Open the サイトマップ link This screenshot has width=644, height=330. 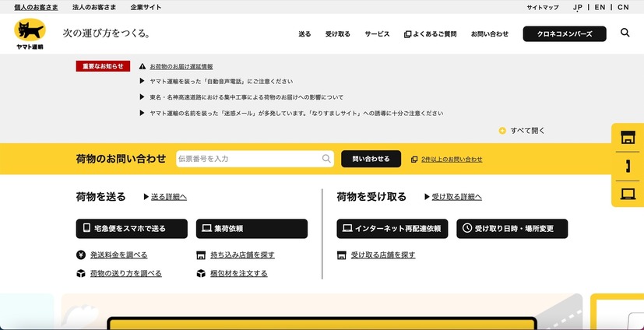[543, 7]
